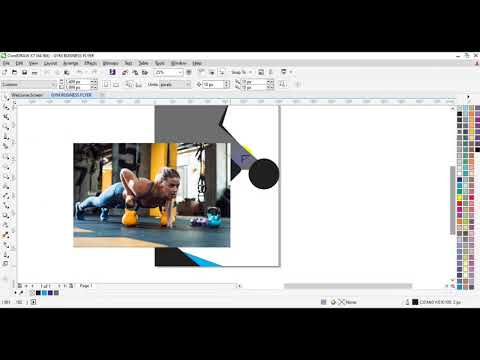480x360 pixels.
Task: Toggle Show rulers in the toolbar
Action: [201, 72]
